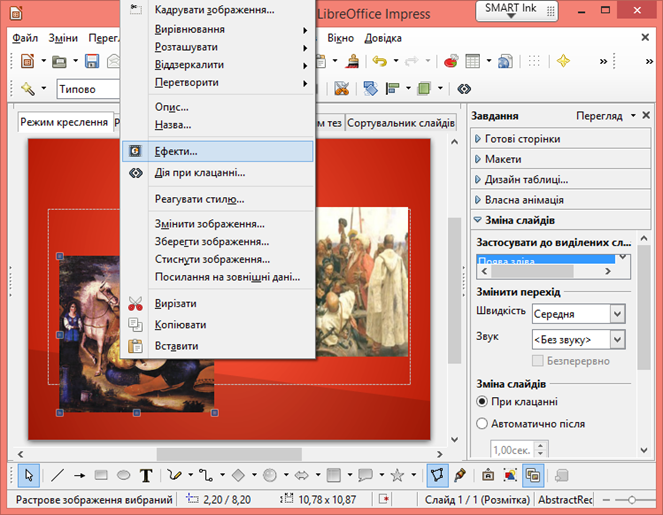Select the Rectangle tool

click(x=101, y=475)
